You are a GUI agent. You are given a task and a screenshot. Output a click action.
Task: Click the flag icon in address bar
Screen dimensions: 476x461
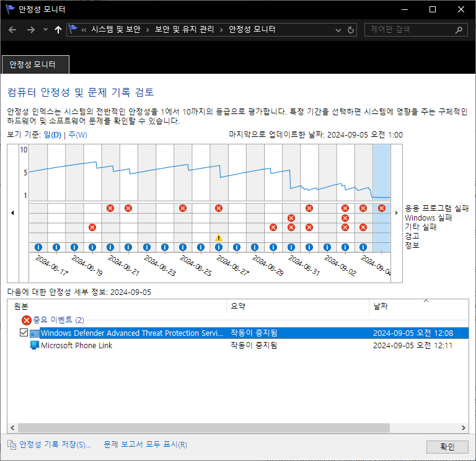coord(73,29)
